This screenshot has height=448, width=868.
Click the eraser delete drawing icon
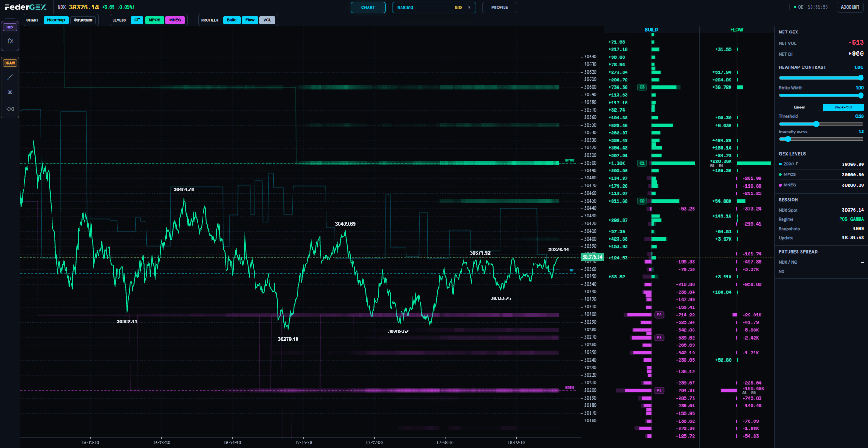pos(10,109)
